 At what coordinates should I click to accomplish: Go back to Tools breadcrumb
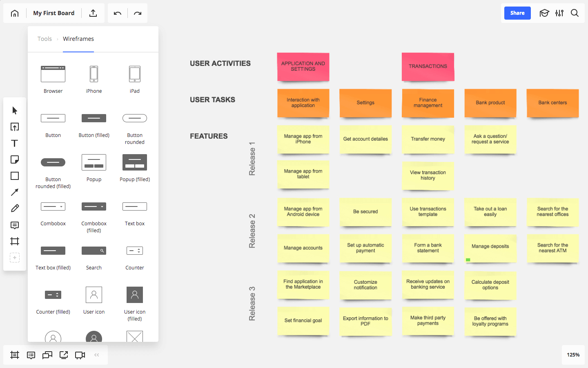(x=45, y=39)
